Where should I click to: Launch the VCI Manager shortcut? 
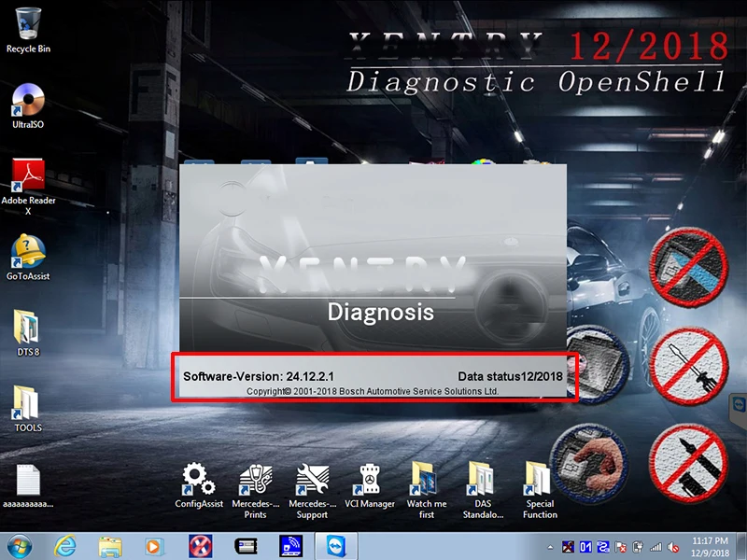click(x=369, y=484)
